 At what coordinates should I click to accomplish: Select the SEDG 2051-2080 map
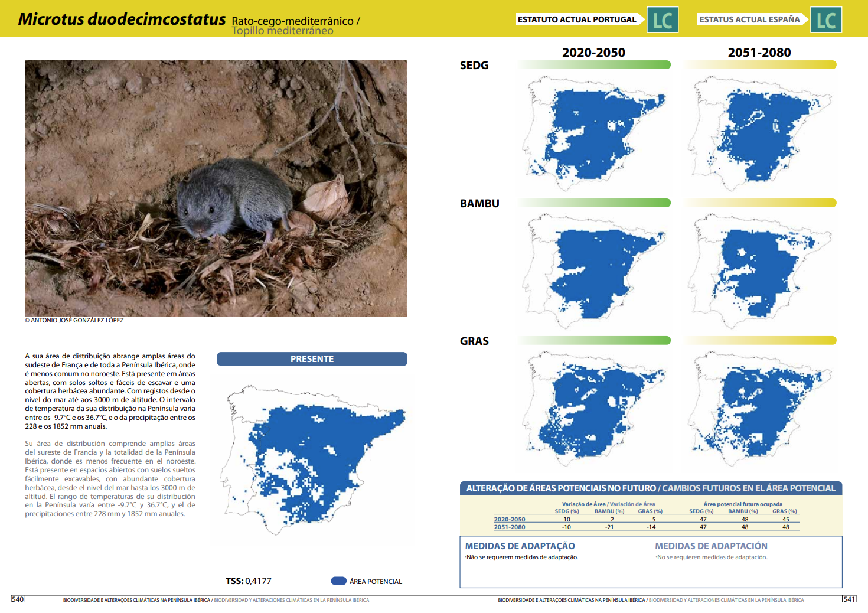[x=759, y=133]
